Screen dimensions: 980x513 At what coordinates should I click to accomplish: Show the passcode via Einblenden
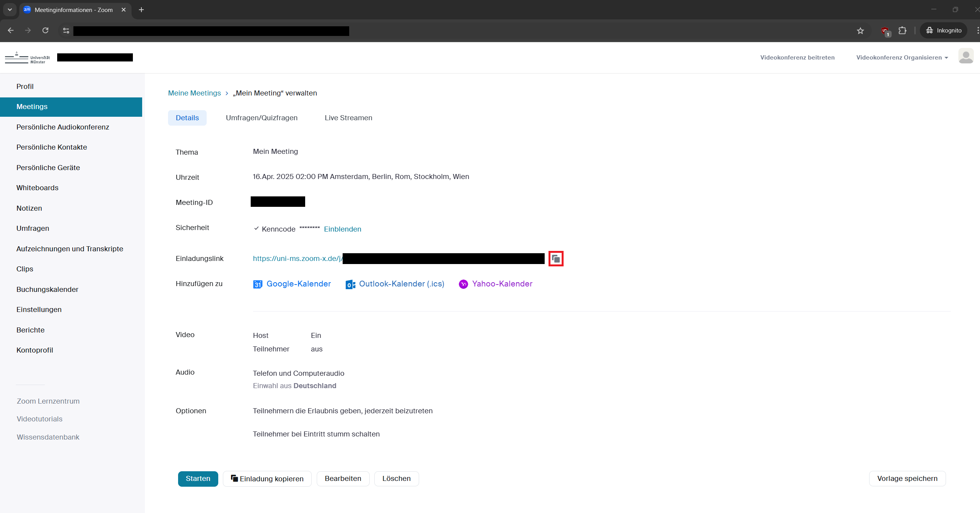[342, 229]
